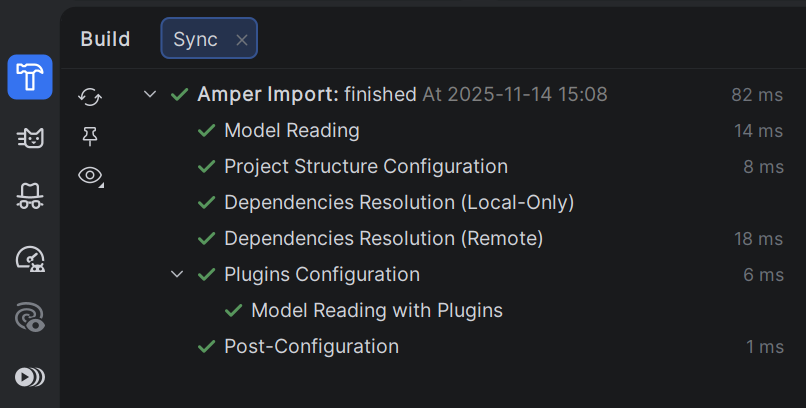Click the Build panel title
The width and height of the screenshot is (806, 408).
105,39
